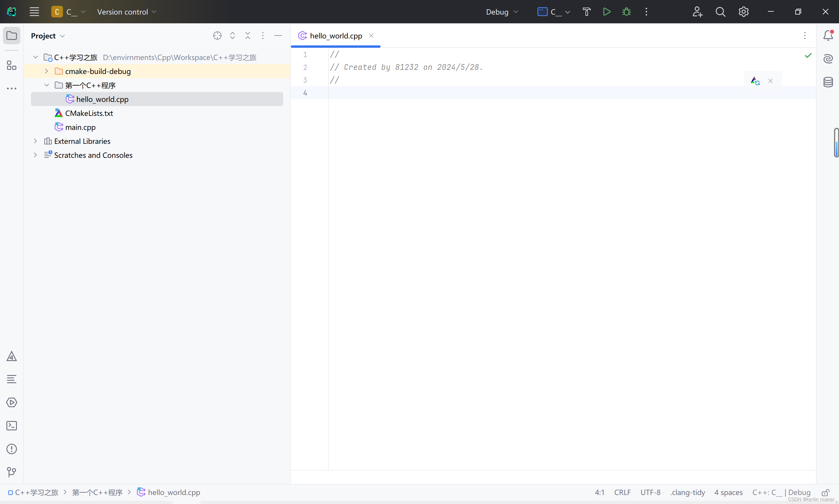
Task: Toggle Structure tool window sidebar icon
Action: click(12, 65)
